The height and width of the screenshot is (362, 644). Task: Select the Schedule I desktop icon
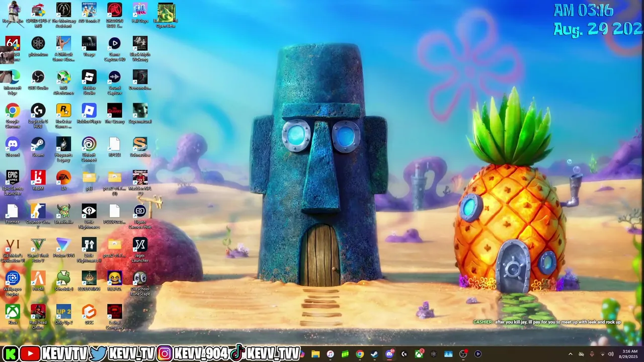click(x=63, y=281)
